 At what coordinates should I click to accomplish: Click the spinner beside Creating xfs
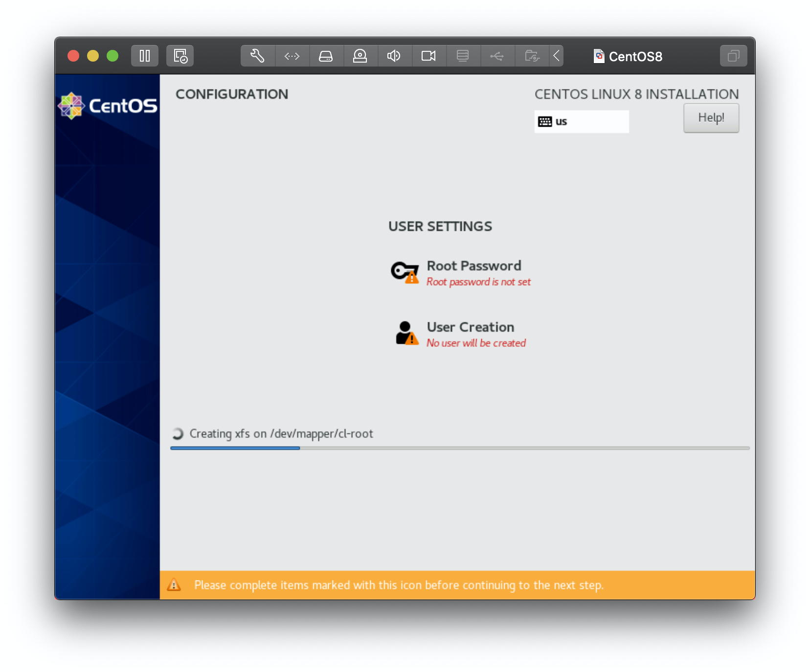click(x=178, y=434)
